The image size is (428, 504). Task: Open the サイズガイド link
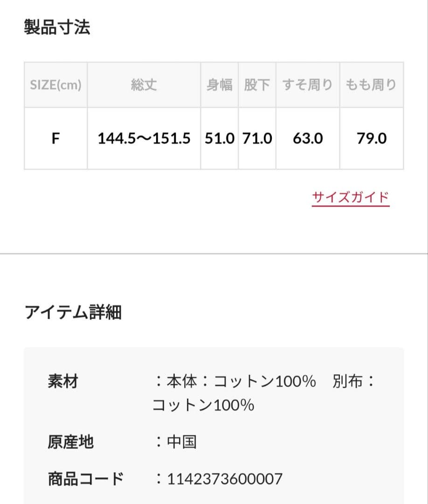click(x=350, y=197)
